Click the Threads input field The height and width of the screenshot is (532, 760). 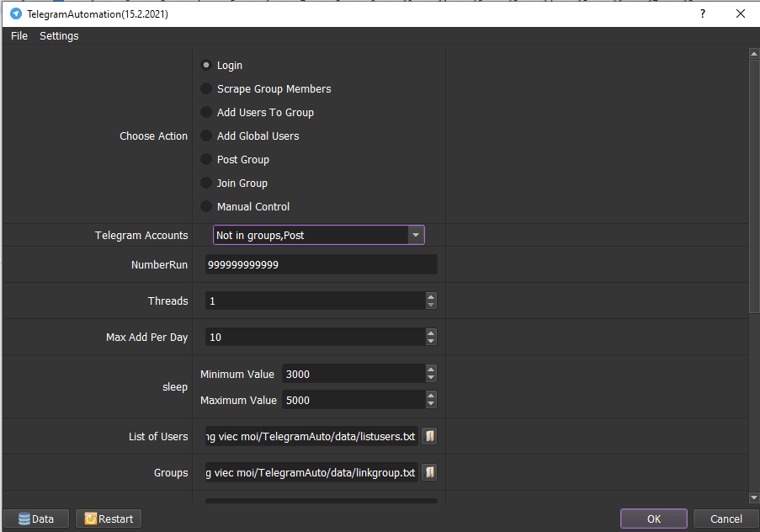316,301
